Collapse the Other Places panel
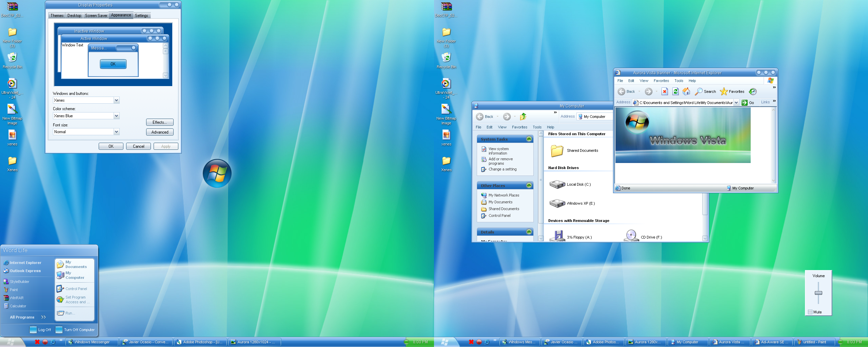This screenshot has width=868, height=347. click(529, 186)
